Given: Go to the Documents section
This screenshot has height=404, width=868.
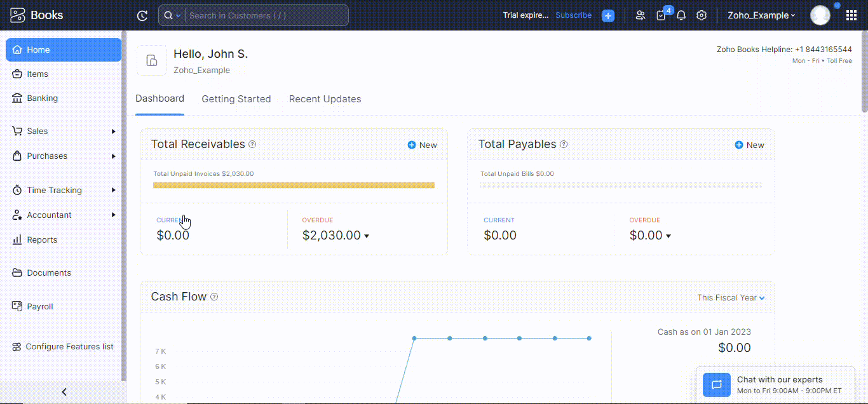Looking at the screenshot, I should pos(48,272).
